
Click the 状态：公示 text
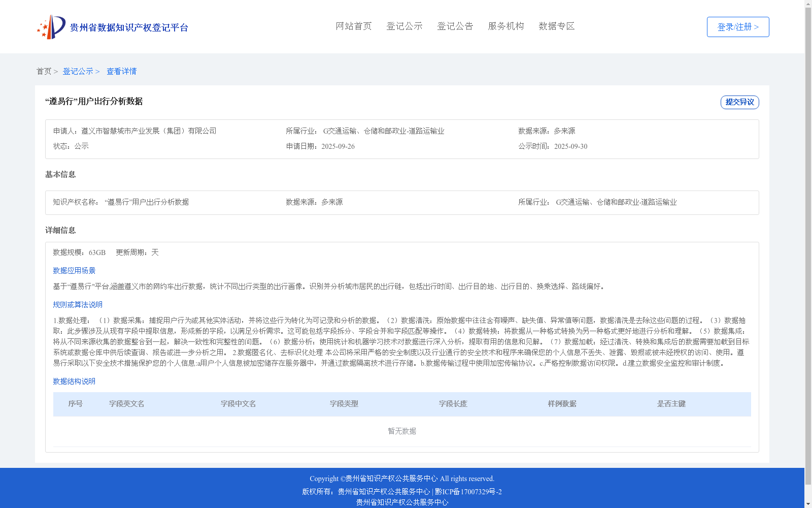click(x=71, y=146)
